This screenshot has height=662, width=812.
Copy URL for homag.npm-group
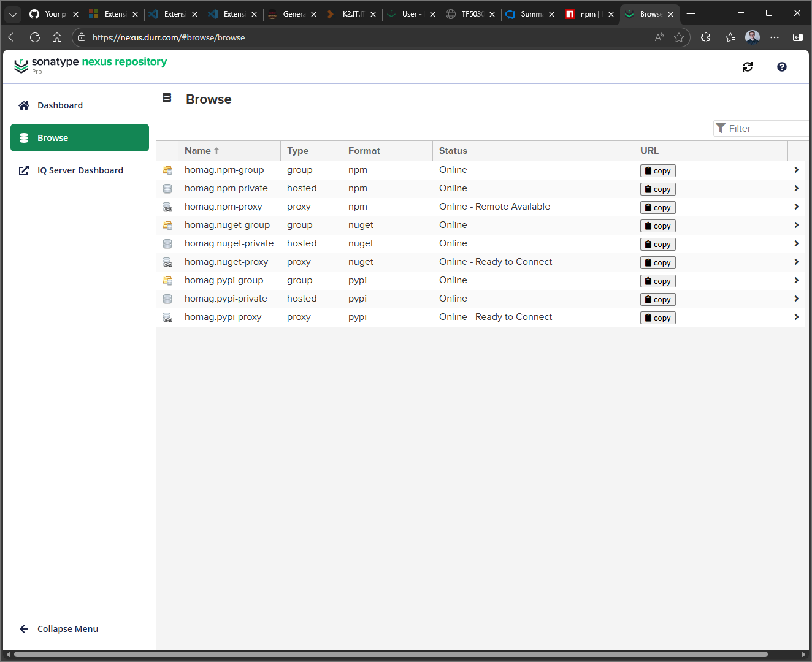pyautogui.click(x=657, y=171)
